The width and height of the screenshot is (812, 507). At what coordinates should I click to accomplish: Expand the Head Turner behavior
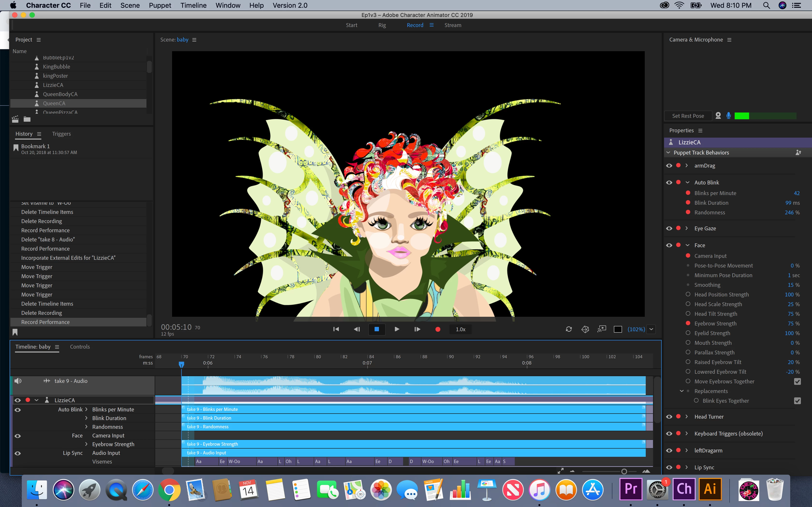[687, 416]
